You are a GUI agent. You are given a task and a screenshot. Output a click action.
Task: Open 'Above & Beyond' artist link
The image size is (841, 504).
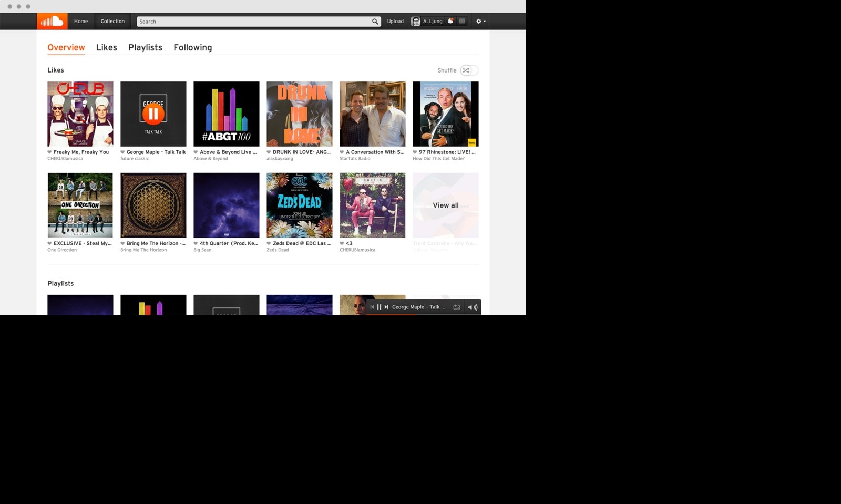coord(211,159)
